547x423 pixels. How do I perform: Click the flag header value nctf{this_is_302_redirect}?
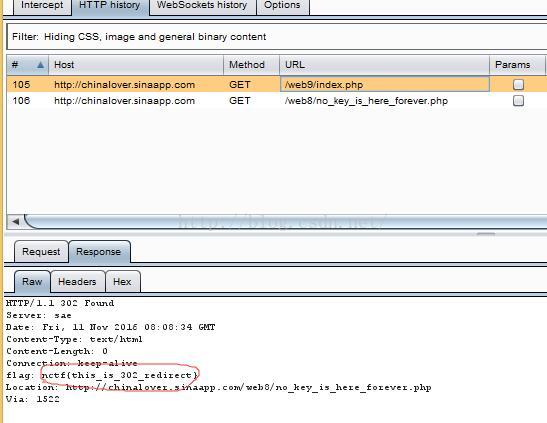(120, 375)
